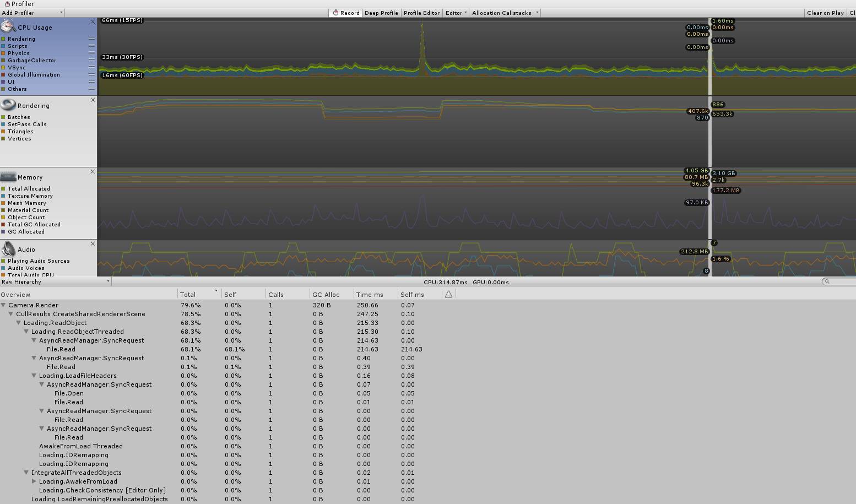Click the CPU Usage module icon

8,25
